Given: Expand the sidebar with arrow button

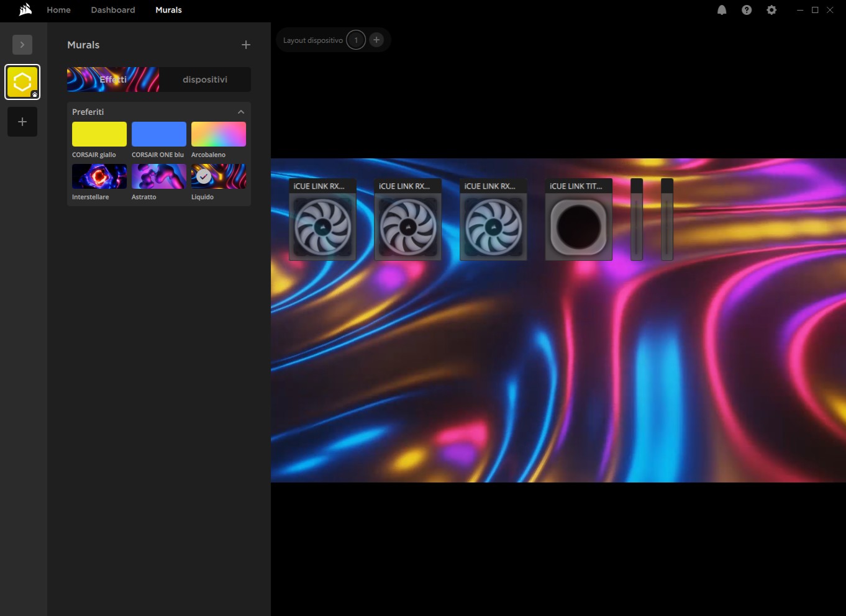Looking at the screenshot, I should 22,45.
